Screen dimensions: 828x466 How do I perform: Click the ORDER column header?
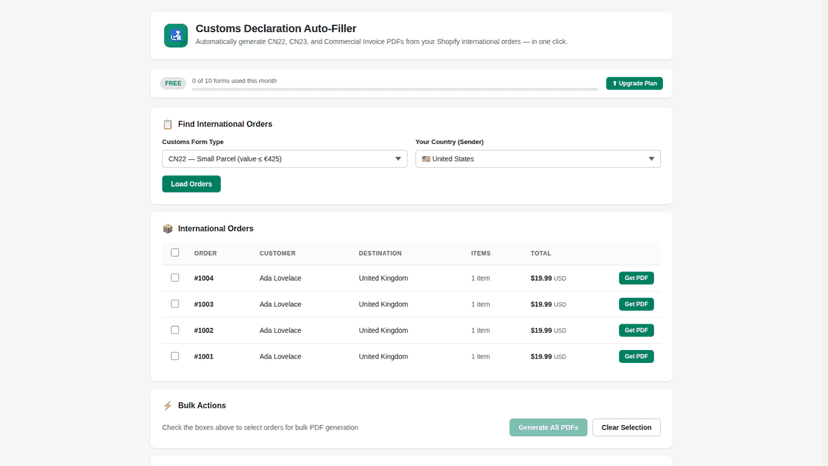pyautogui.click(x=205, y=254)
